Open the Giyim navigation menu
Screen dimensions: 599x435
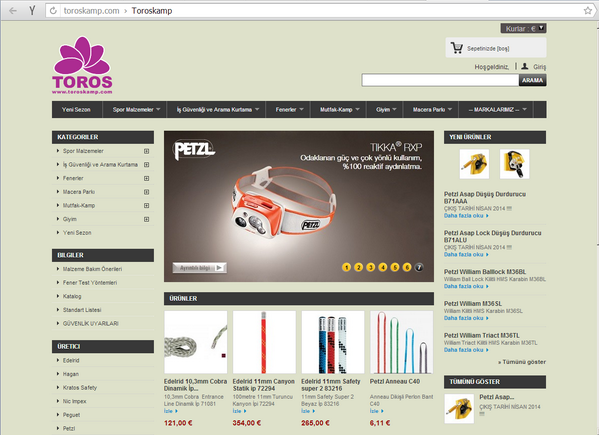click(x=386, y=110)
